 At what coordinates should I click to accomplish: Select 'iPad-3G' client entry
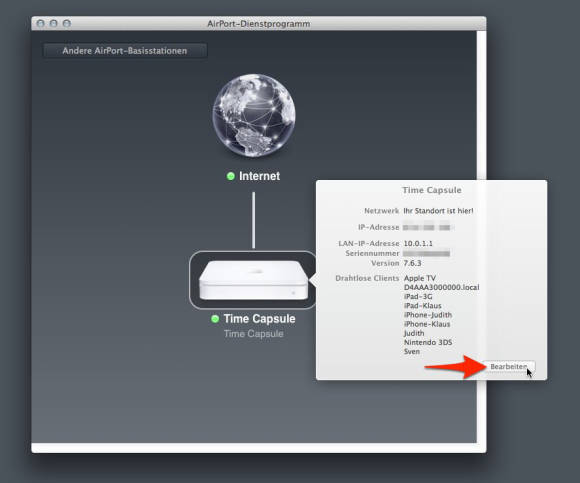coord(418,297)
